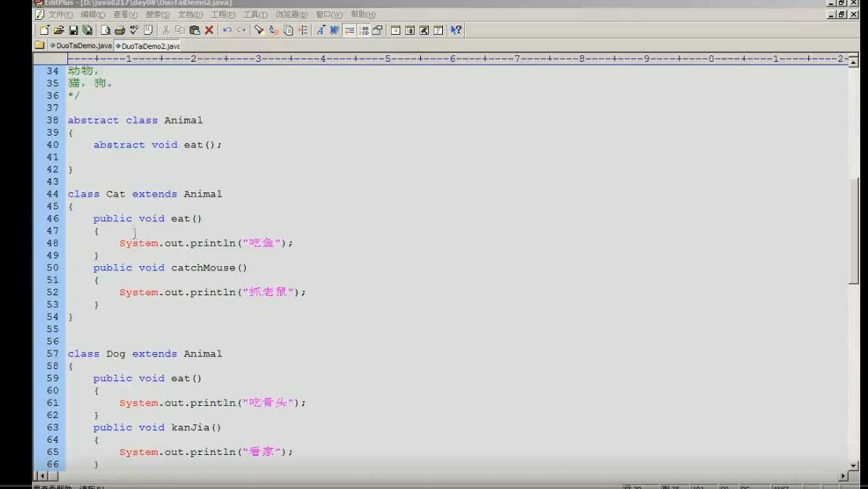This screenshot has height=489, width=868.
Task: Open the 工具(T) menu
Action: [x=256, y=14]
